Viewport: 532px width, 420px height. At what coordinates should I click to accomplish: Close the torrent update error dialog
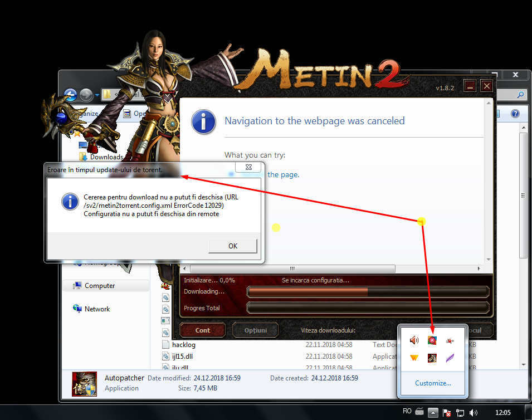coord(248,167)
